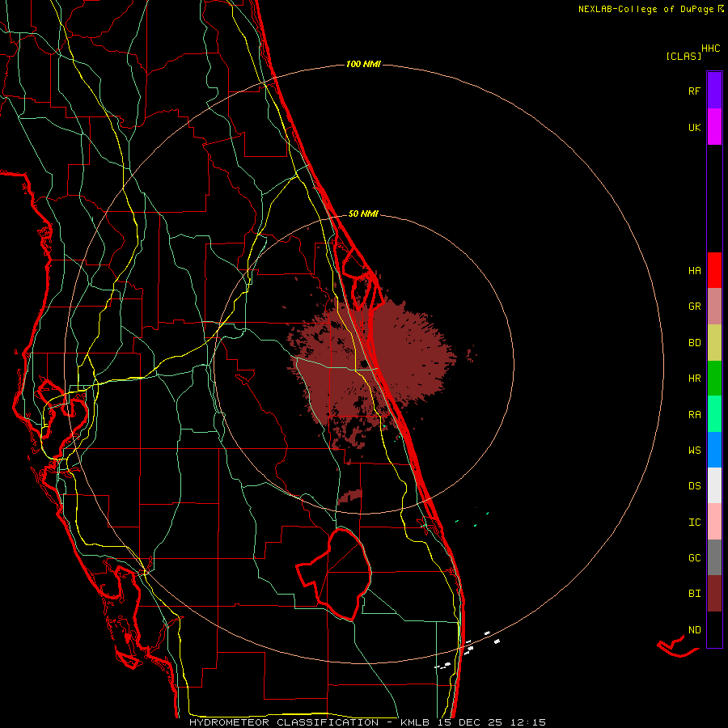This screenshot has height=728, width=728.
Task: Click the UK legend label
Action: 694,127
